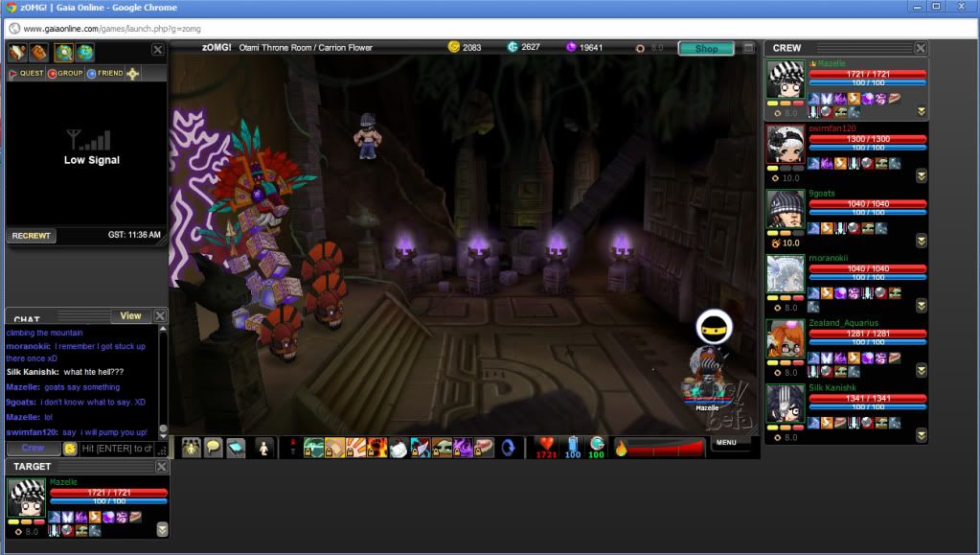The width and height of the screenshot is (980, 555).
Task: Activate the fire flame ring slot
Action: (377, 448)
